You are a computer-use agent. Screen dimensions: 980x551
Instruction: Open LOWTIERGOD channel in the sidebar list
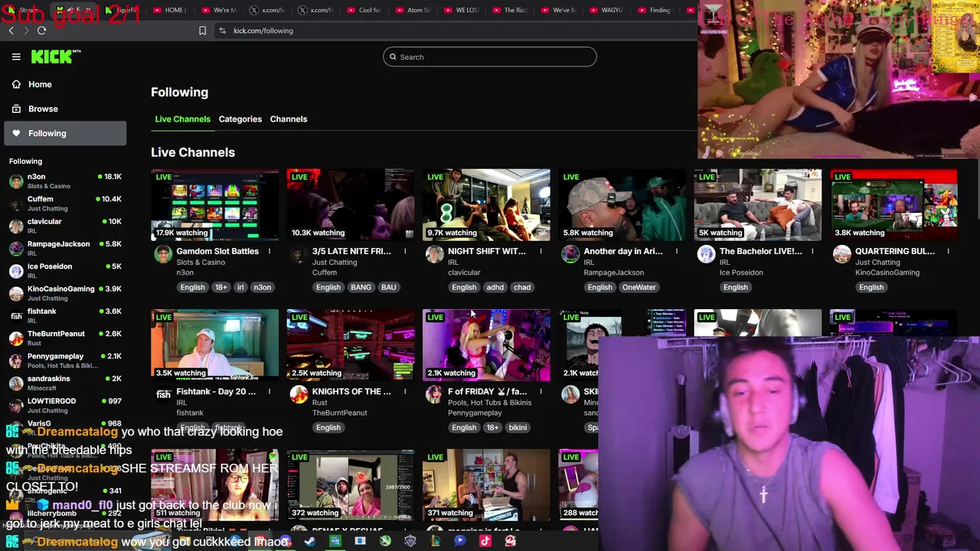(65, 406)
